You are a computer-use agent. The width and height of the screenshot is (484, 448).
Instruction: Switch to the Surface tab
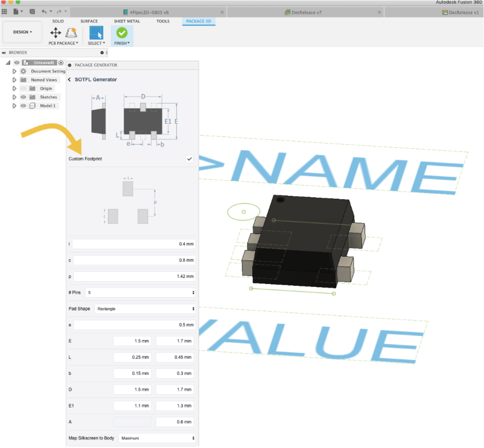[x=89, y=21]
